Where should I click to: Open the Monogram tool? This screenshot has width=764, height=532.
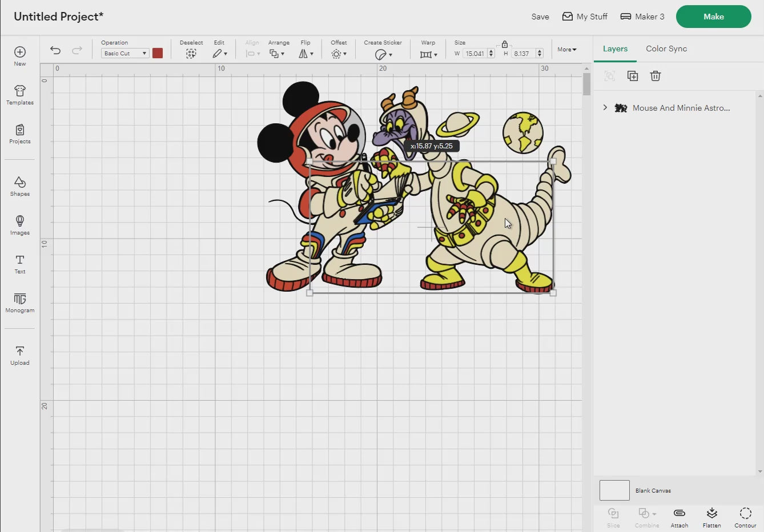[x=20, y=303]
